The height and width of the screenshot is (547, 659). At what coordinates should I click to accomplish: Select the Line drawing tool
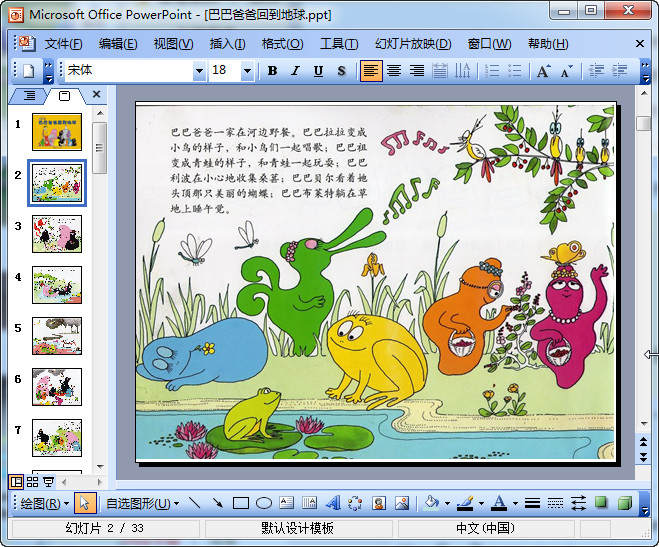pyautogui.click(x=195, y=503)
